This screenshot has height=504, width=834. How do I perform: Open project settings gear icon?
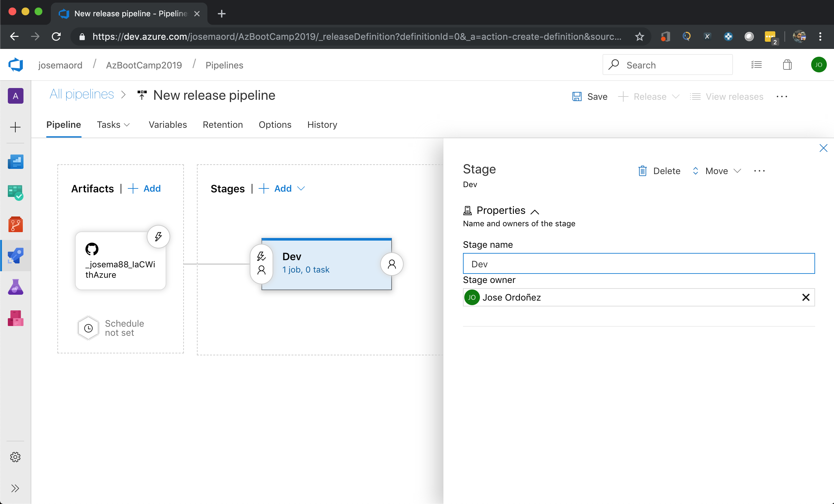tap(15, 457)
